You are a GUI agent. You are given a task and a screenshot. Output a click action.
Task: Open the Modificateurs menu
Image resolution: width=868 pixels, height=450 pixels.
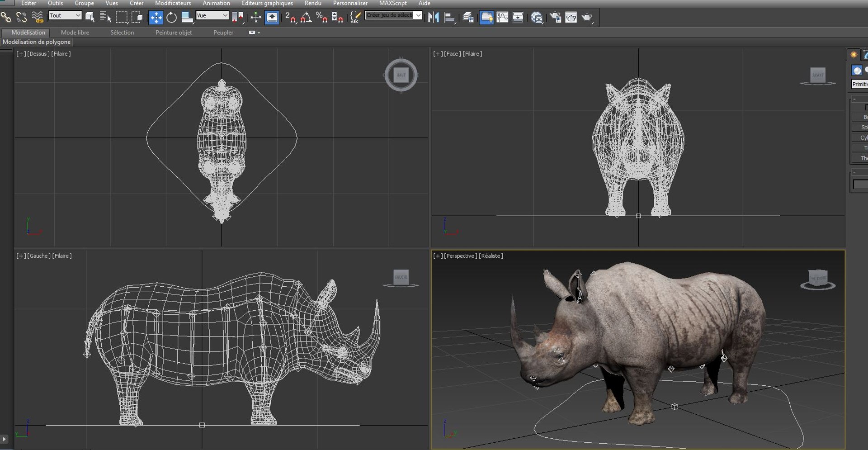click(173, 3)
